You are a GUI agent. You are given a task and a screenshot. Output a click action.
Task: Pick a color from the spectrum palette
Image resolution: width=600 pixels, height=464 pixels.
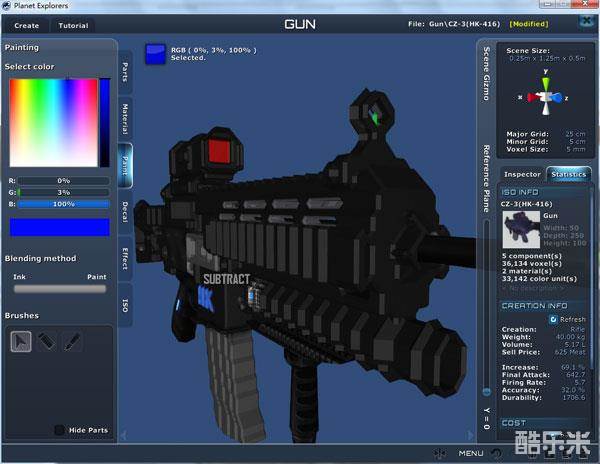[52, 121]
